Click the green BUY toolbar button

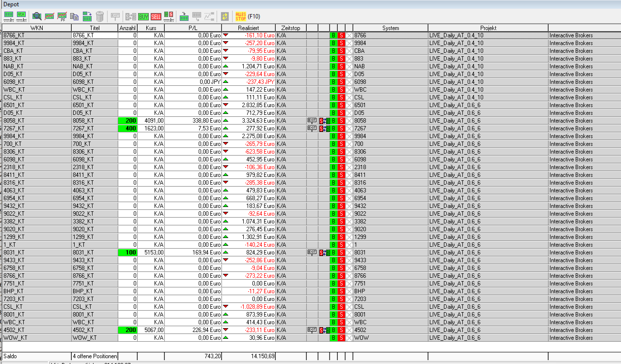(143, 17)
